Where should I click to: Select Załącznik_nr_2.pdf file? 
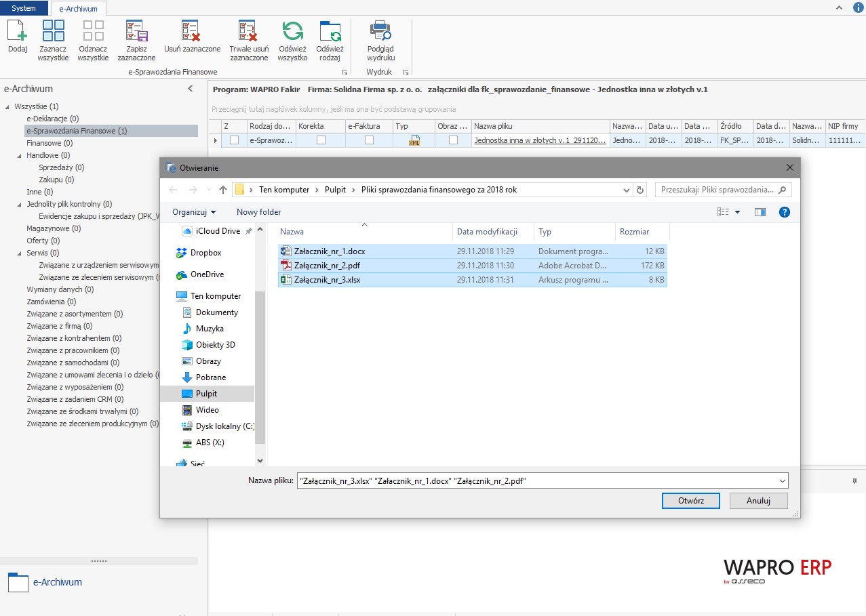(473, 266)
